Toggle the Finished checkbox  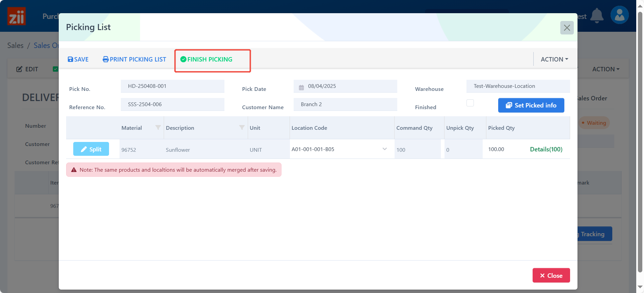tap(470, 103)
